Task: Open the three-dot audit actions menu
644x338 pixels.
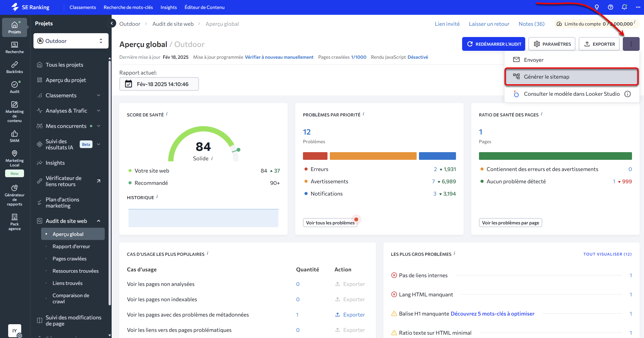Action: tap(631, 44)
